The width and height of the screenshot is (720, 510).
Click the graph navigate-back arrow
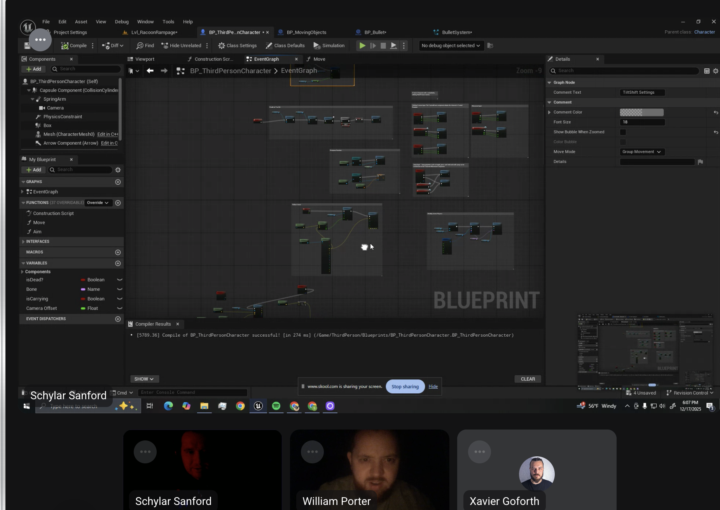pos(150,70)
